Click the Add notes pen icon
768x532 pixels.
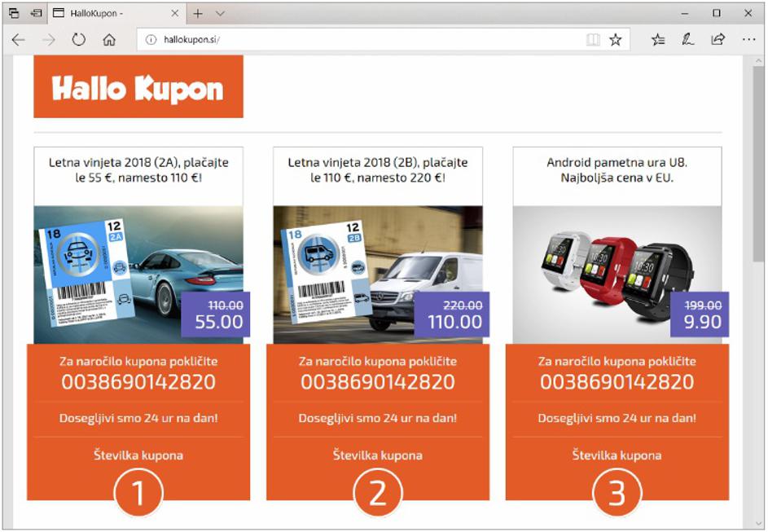pyautogui.click(x=688, y=39)
